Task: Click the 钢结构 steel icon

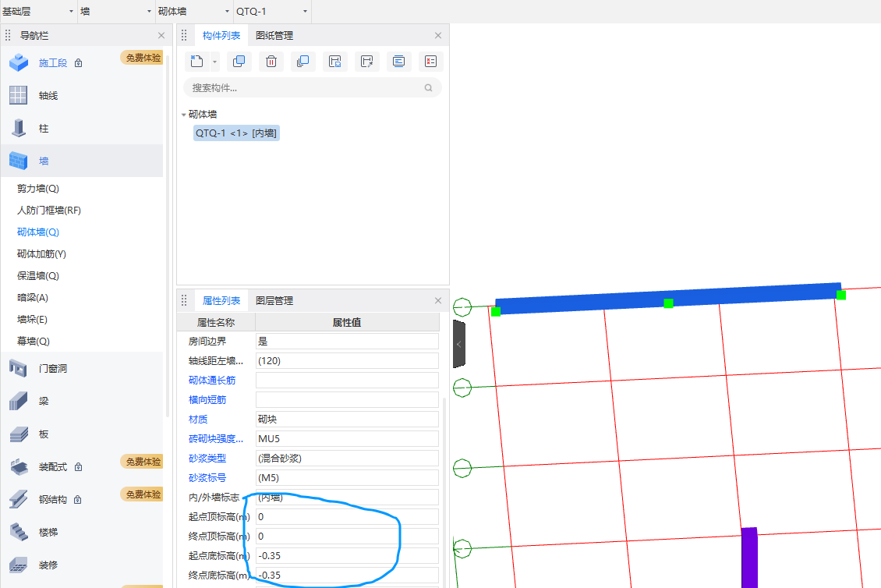Action: [x=18, y=499]
